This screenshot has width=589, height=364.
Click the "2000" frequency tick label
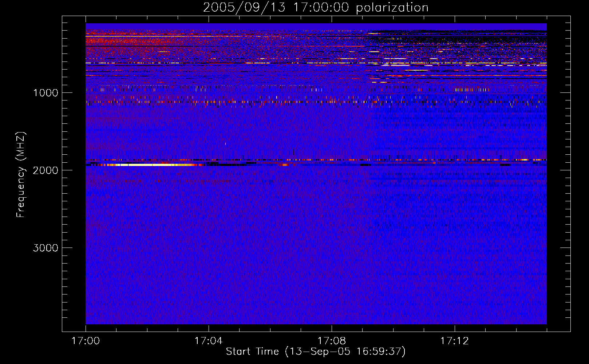(46, 170)
